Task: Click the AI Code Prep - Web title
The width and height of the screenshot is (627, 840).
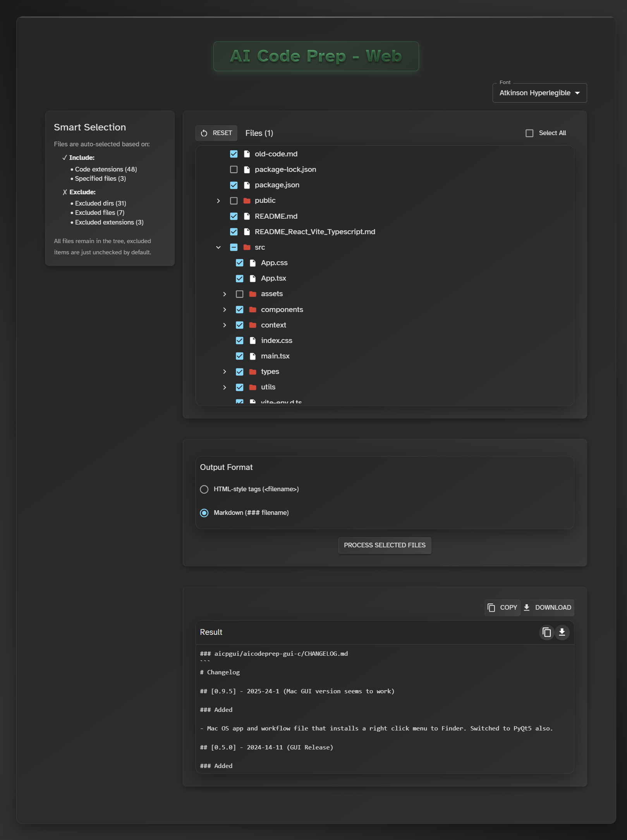Action: pyautogui.click(x=316, y=56)
